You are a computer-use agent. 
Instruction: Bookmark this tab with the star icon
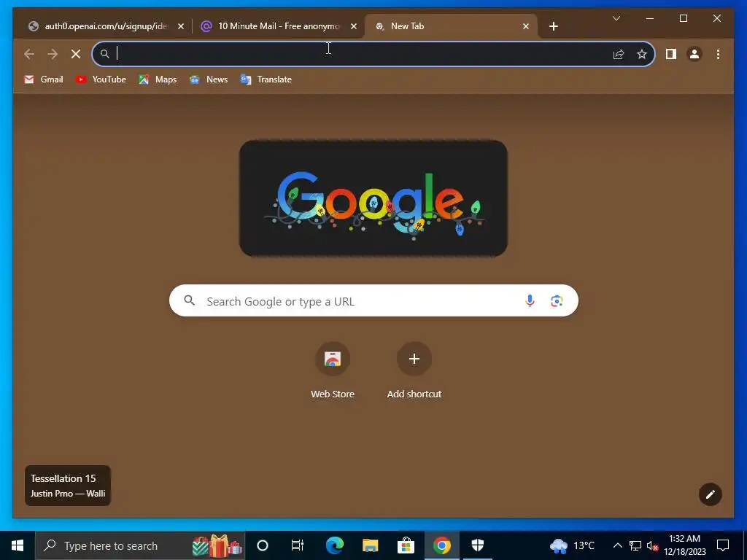click(x=642, y=54)
